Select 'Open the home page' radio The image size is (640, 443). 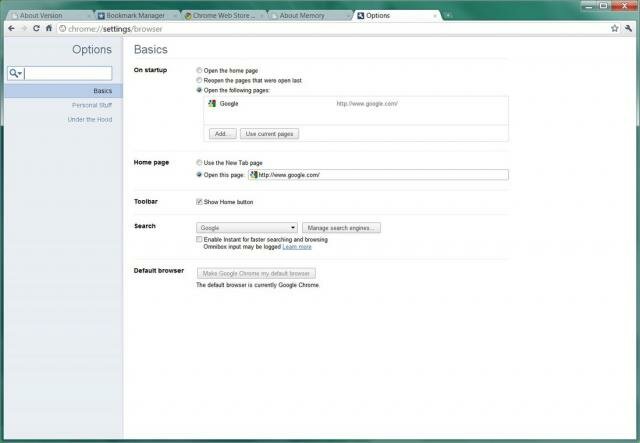pos(199,70)
